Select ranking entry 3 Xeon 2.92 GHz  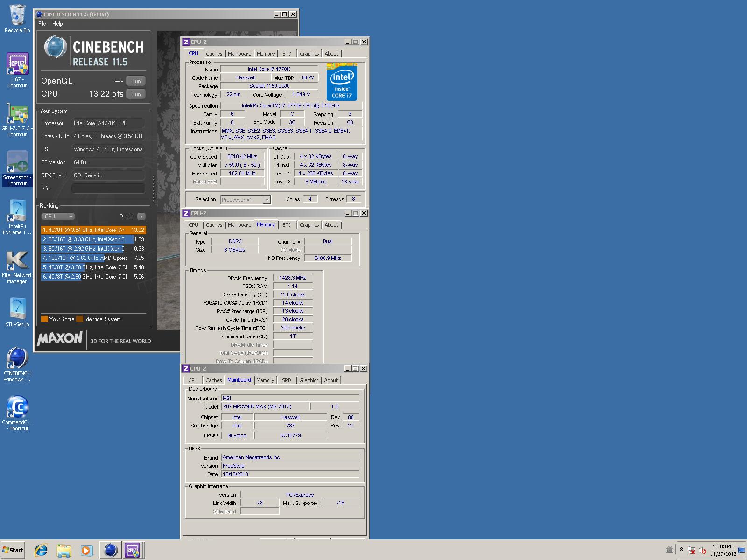click(x=93, y=249)
